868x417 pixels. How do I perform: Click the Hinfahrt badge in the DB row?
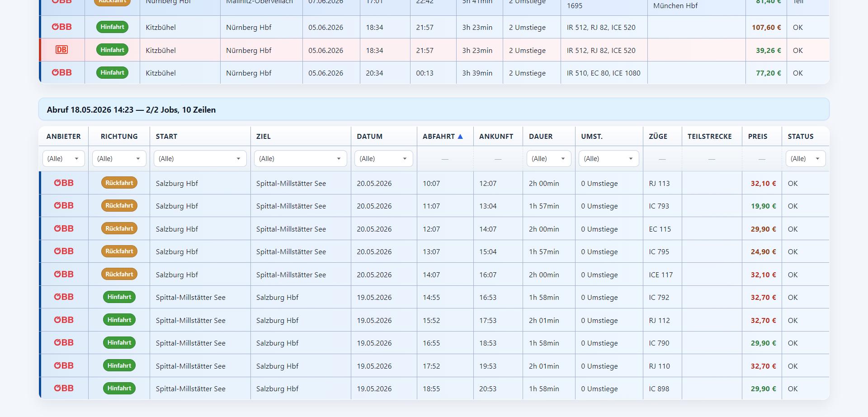[113, 50]
